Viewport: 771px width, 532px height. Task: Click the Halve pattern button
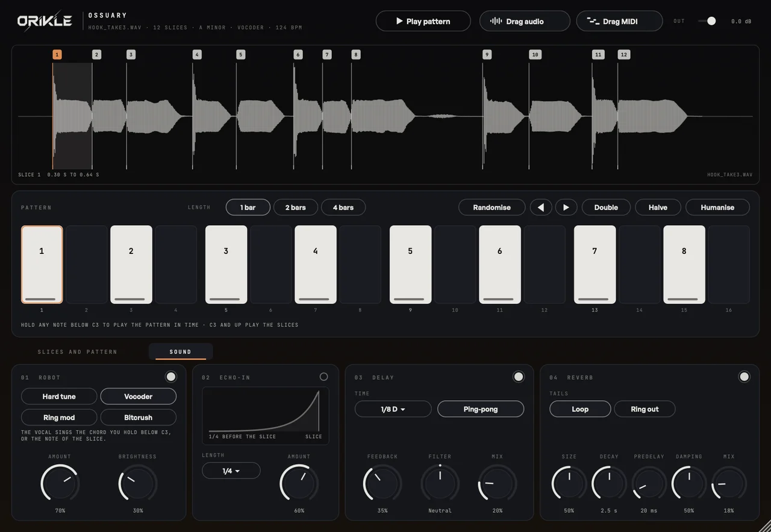658,208
